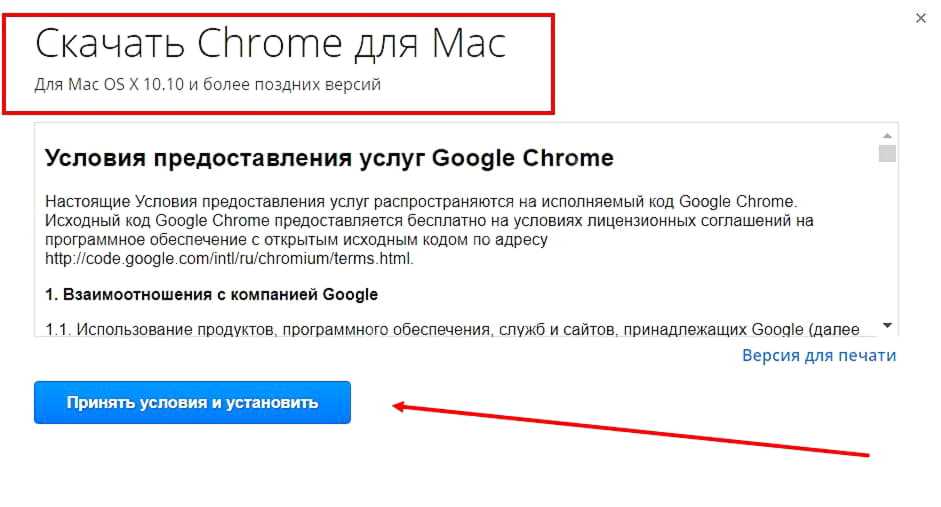Click the 'Настоящие Условия предоставления услуг' line
Screen dimensions: 941x507
pos(421,201)
